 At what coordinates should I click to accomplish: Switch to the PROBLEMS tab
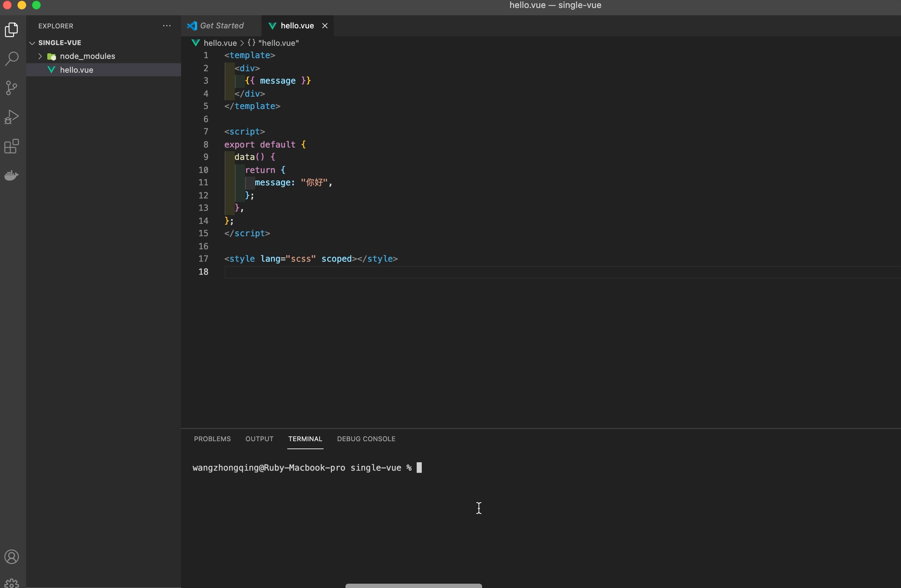click(212, 438)
